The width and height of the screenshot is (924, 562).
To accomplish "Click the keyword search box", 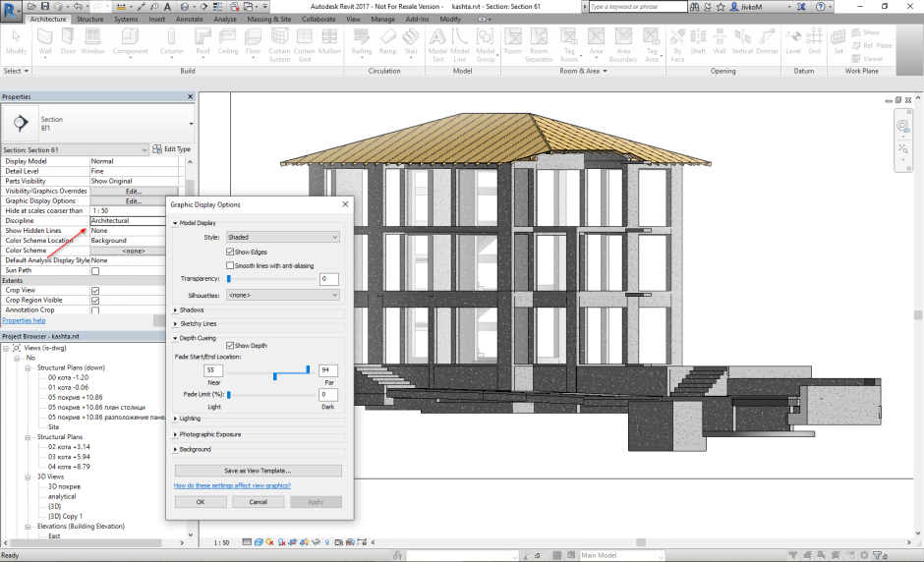I will point(638,7).
